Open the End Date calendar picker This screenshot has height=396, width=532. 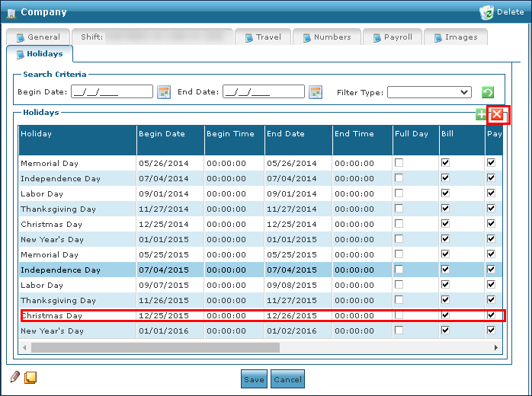pyautogui.click(x=316, y=92)
